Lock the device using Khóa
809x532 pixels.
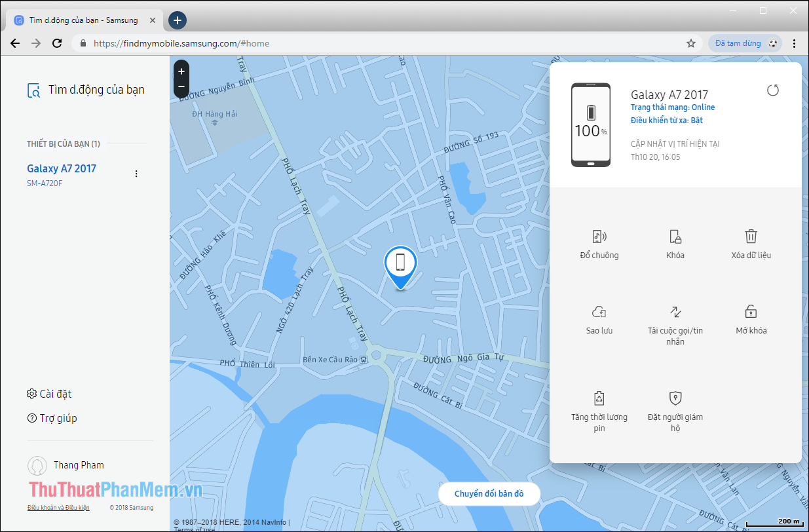click(675, 244)
